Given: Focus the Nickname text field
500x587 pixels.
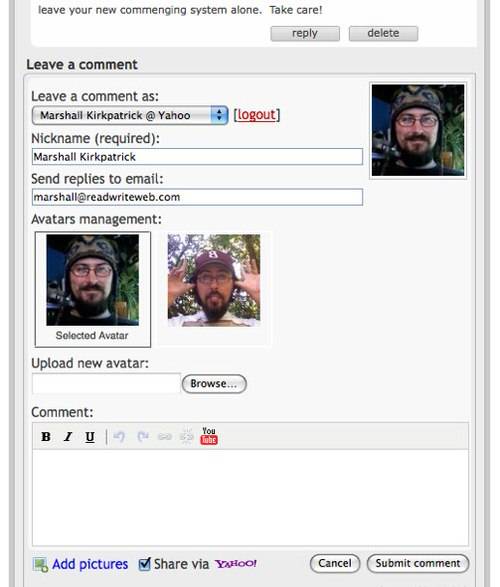Looking at the screenshot, I should click(197, 156).
